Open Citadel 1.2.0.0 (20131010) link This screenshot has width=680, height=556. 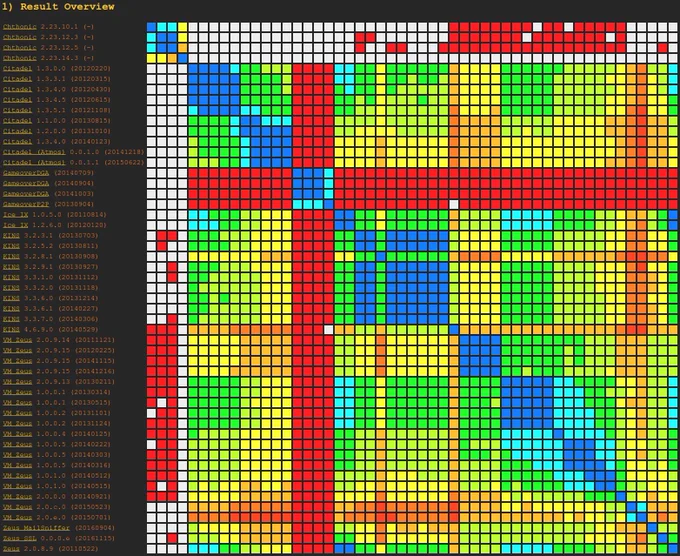pyautogui.click(x=17, y=131)
